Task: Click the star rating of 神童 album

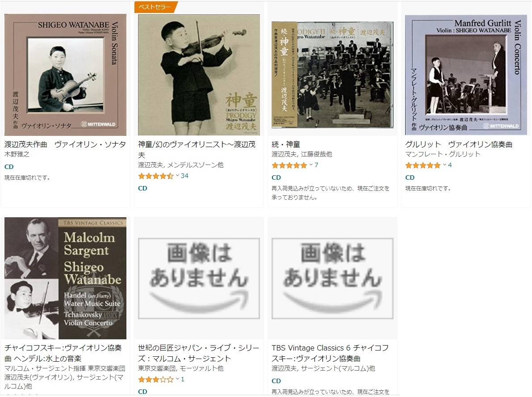Action: tap(156, 176)
